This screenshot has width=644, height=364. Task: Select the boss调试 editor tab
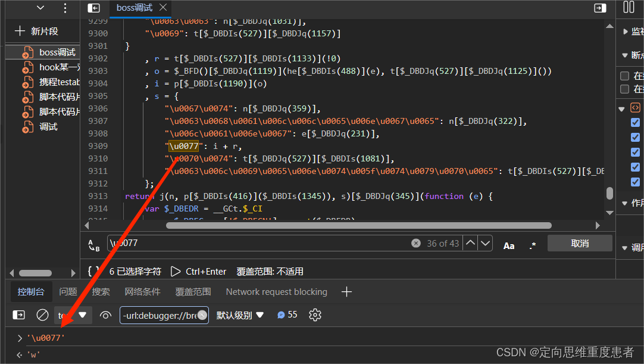(x=134, y=7)
